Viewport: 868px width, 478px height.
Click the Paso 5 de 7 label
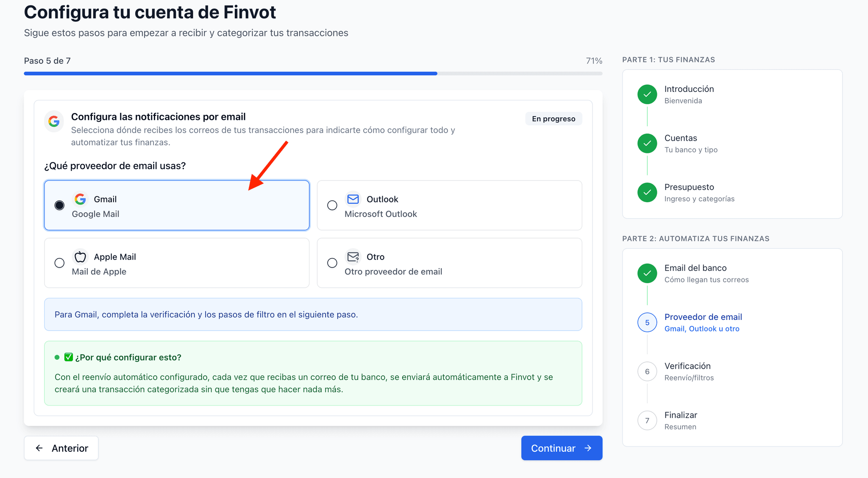47,61
